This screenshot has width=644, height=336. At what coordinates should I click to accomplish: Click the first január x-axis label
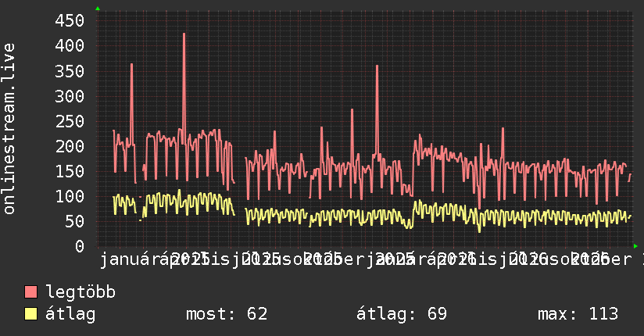pyautogui.click(x=125, y=260)
